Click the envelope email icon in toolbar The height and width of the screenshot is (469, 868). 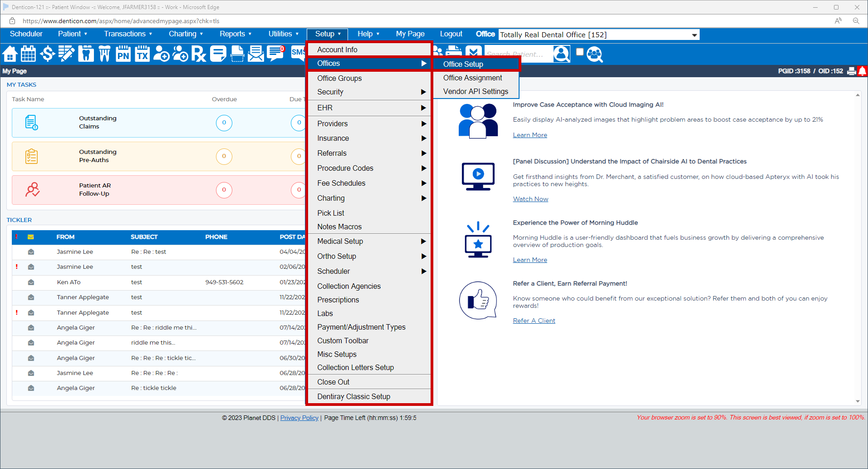(x=256, y=54)
